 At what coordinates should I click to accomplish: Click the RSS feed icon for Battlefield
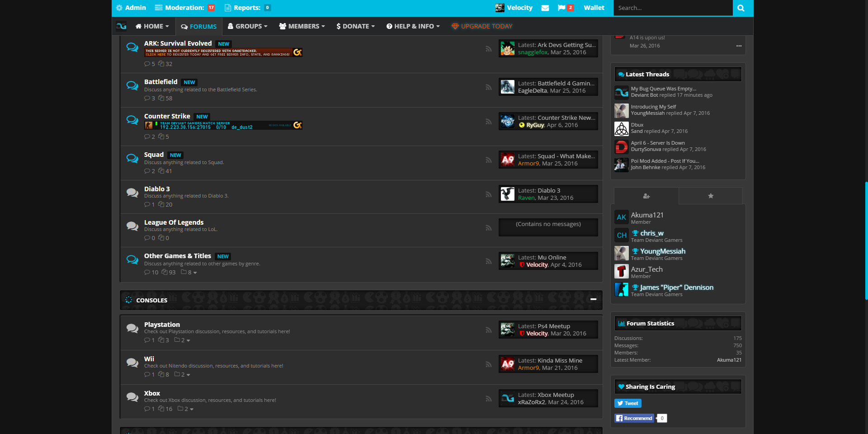point(488,87)
